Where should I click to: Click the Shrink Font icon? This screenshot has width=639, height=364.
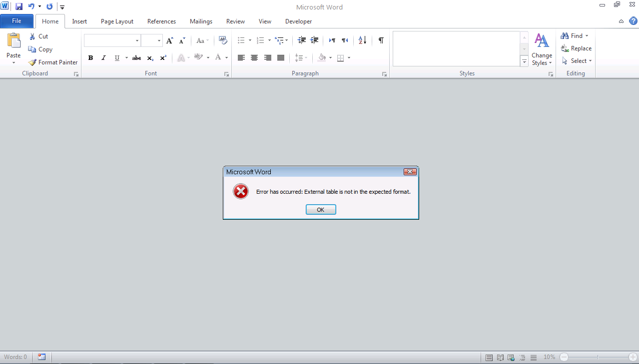[182, 40]
